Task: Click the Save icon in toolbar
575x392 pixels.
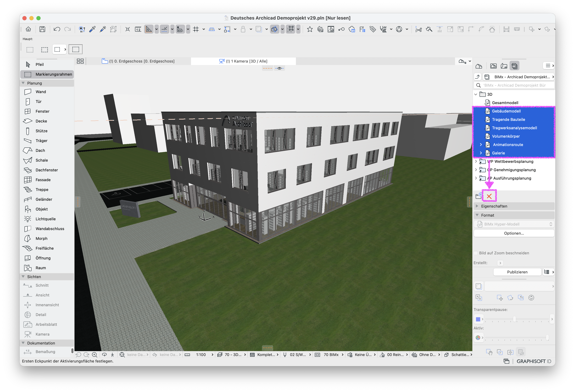Action: pyautogui.click(x=42, y=29)
